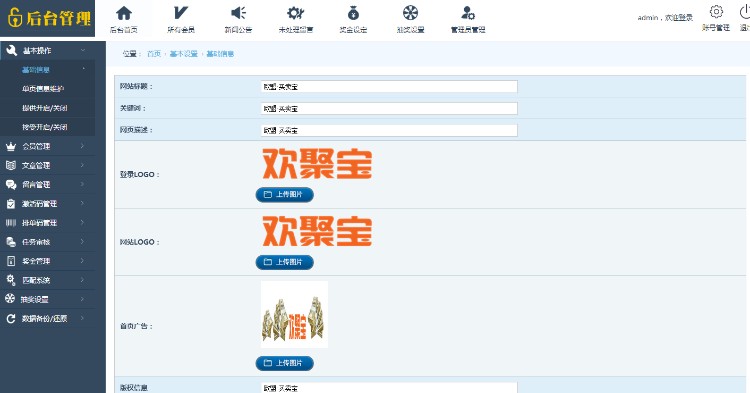Click the admin 欢迎登录 text
The image size is (750, 393).
pyautogui.click(x=665, y=18)
